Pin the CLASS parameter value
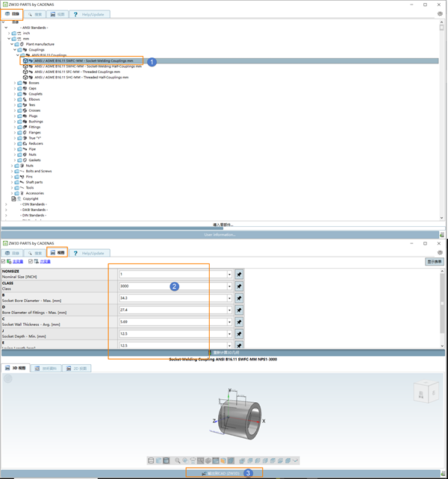Image resolution: width=448 pixels, height=479 pixels. click(239, 287)
